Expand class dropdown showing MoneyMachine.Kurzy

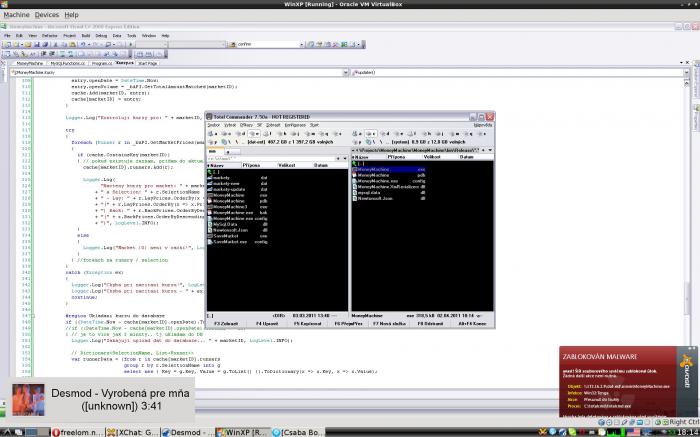click(346, 72)
